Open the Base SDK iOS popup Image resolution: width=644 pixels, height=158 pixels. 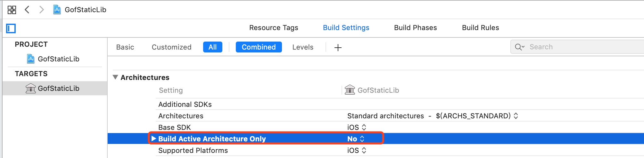click(x=357, y=127)
